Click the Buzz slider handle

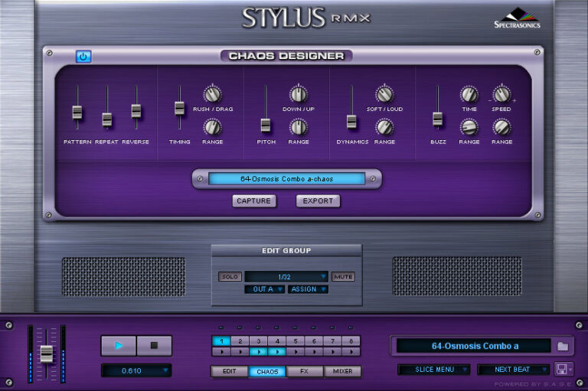[438, 119]
